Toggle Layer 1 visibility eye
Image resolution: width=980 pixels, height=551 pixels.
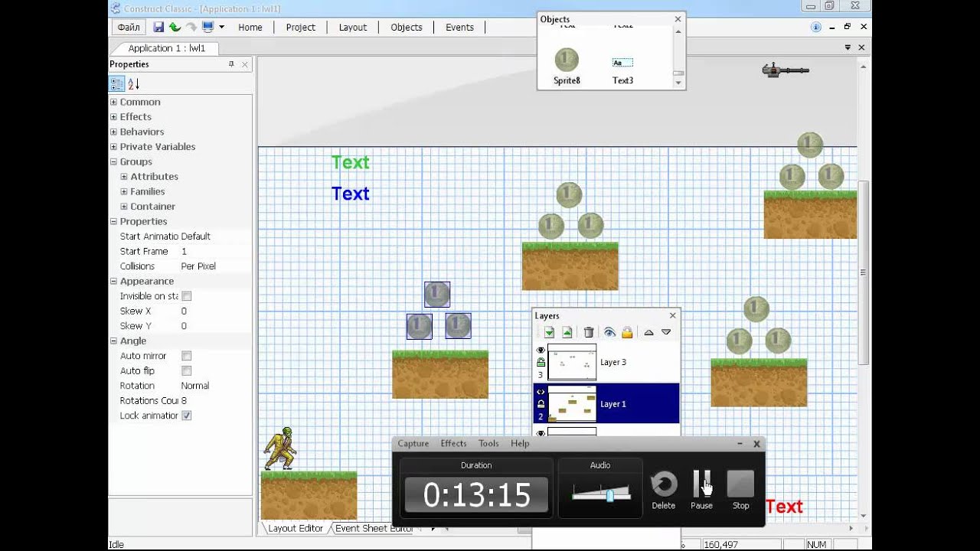tap(541, 392)
